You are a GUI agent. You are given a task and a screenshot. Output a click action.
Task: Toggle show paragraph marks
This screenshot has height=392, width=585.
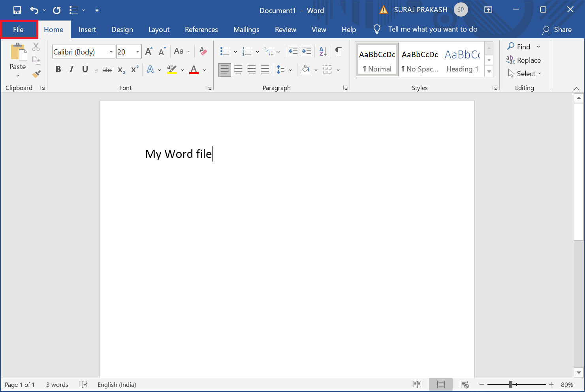pyautogui.click(x=339, y=51)
